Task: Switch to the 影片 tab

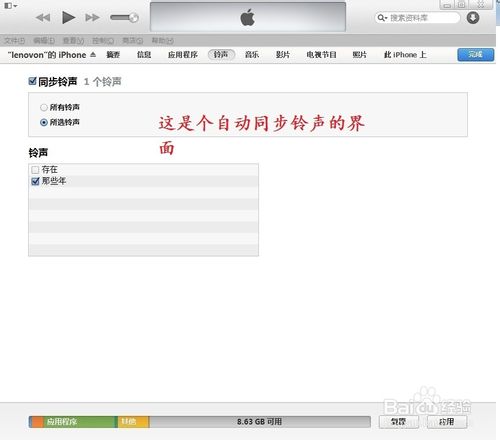Action: 283,55
